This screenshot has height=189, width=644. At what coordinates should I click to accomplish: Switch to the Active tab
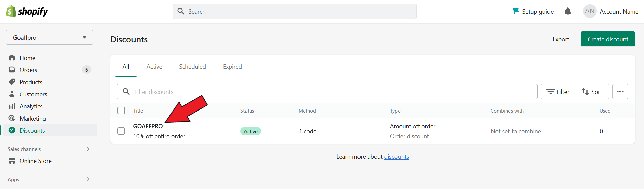pos(154,67)
